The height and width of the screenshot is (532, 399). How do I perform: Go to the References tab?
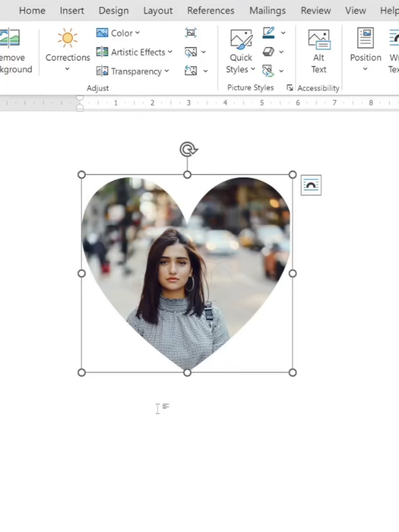[211, 11]
